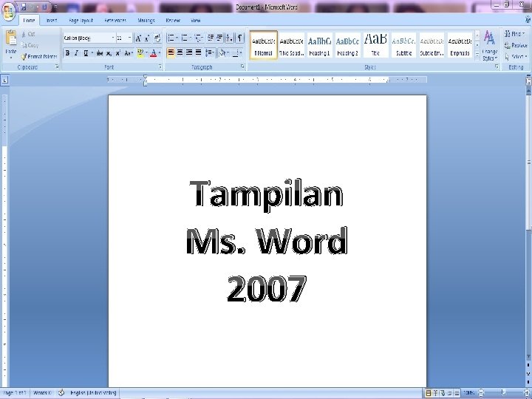Click the Grow Font icon
Screen dimensions: 532x399
point(138,38)
